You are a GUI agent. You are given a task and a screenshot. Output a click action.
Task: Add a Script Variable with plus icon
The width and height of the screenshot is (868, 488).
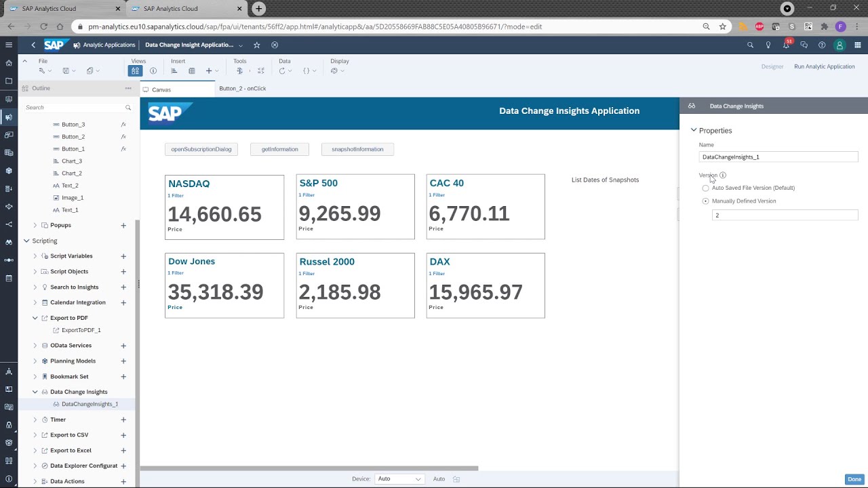[x=123, y=256]
